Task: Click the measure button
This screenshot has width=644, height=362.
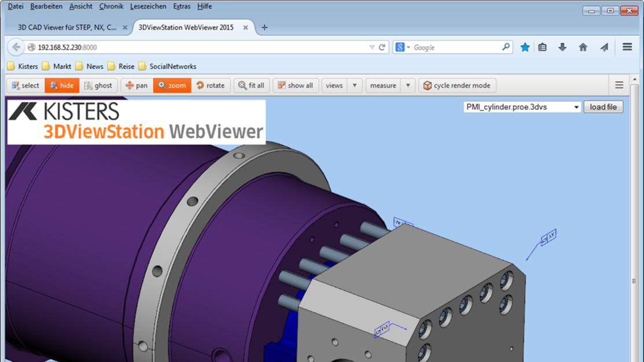Action: tap(383, 86)
